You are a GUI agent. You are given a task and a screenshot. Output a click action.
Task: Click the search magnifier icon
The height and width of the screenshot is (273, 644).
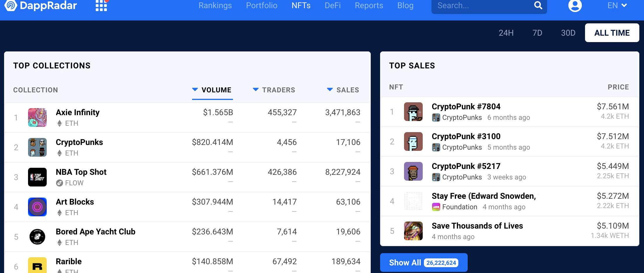point(538,5)
